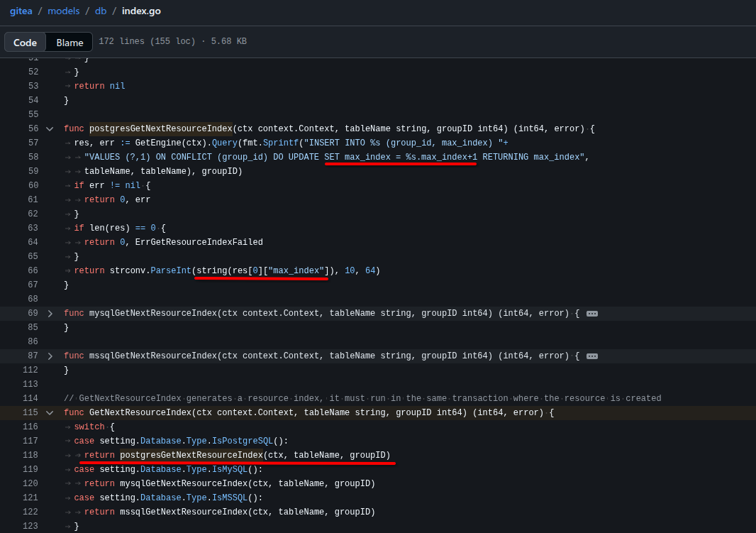
Task: Switch to the Blame view tab
Action: pos(70,43)
